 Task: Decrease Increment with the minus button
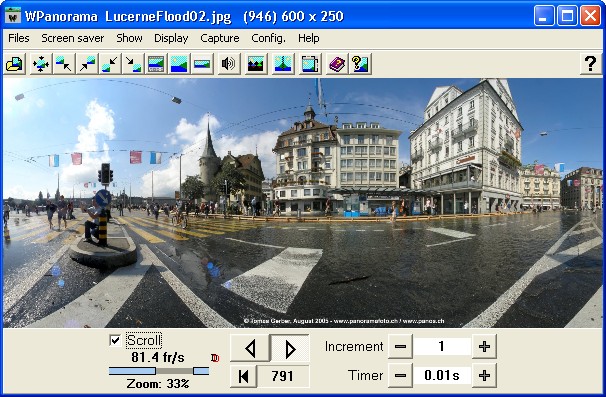tap(400, 346)
